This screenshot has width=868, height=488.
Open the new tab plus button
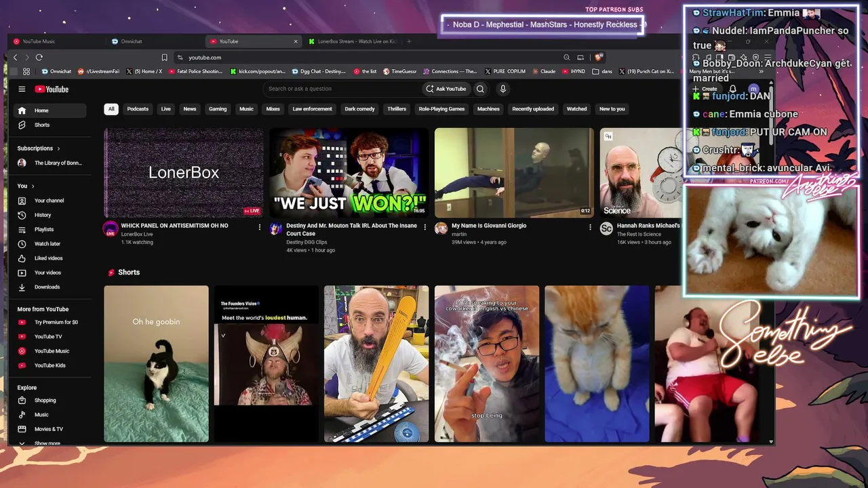[409, 41]
